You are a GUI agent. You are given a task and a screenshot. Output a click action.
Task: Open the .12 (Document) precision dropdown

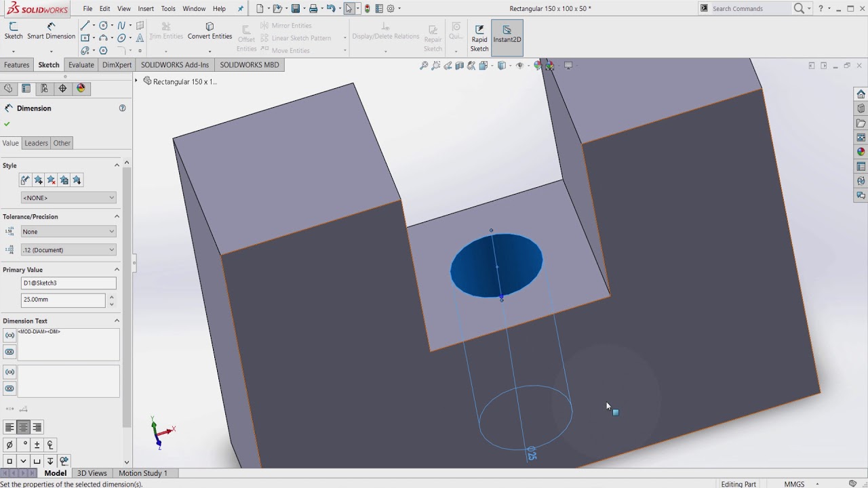[68, 250]
